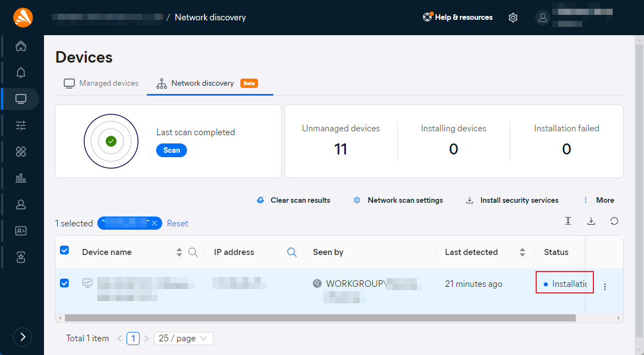The height and width of the screenshot is (355, 644).
Task: Open the 25 / page dropdown
Action: pos(184,339)
